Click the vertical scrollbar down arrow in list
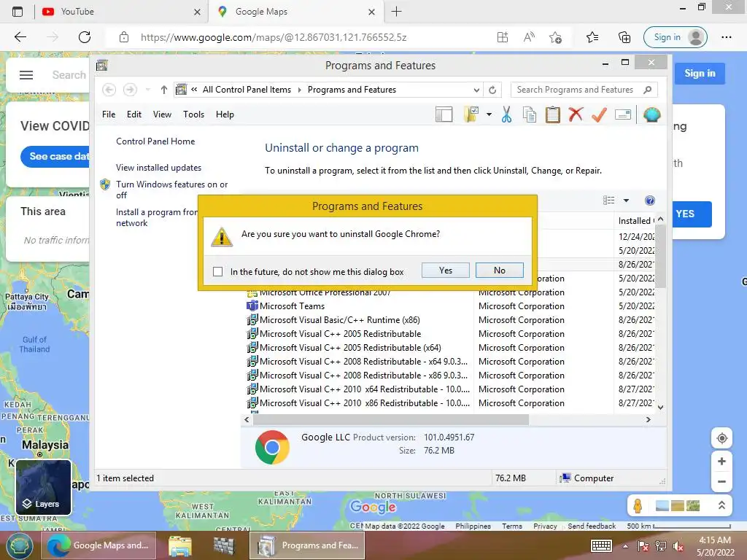Viewport: 747px width, 560px height. (x=660, y=408)
